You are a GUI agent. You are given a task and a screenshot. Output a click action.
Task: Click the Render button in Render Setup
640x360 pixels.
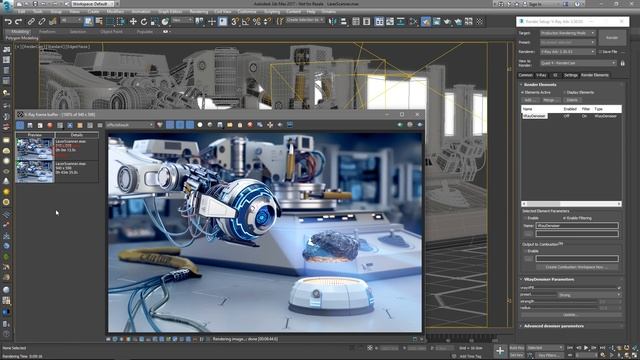coord(612,38)
